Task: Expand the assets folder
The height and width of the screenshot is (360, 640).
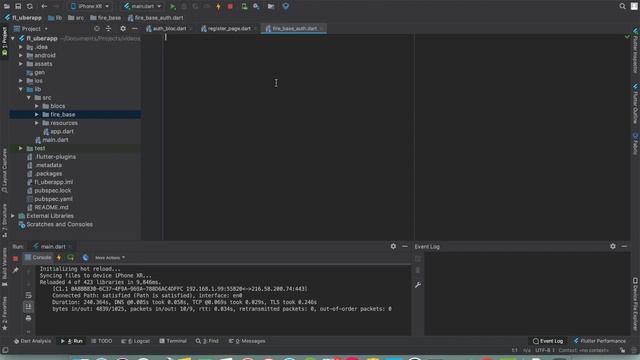Action: (x=21, y=64)
